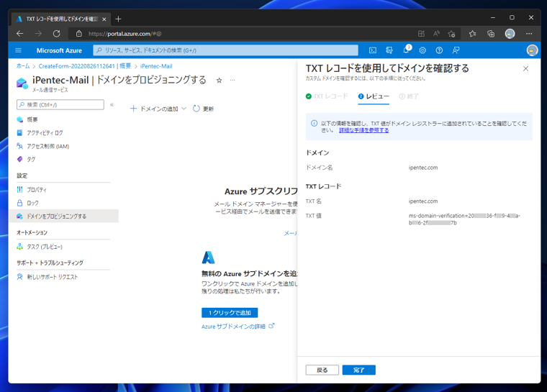Open the Azure サブドメインの詳細 link
Screen dimensions: 547x392
(238, 327)
